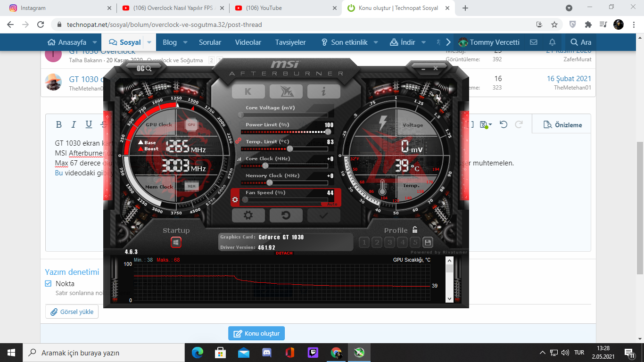Select Afterburner profile slot 4

[402, 242]
